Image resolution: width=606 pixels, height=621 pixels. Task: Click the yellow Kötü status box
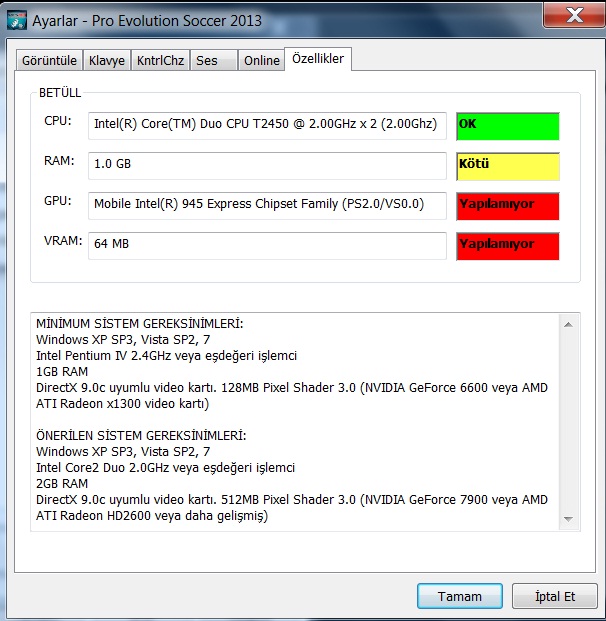[x=507, y=166]
